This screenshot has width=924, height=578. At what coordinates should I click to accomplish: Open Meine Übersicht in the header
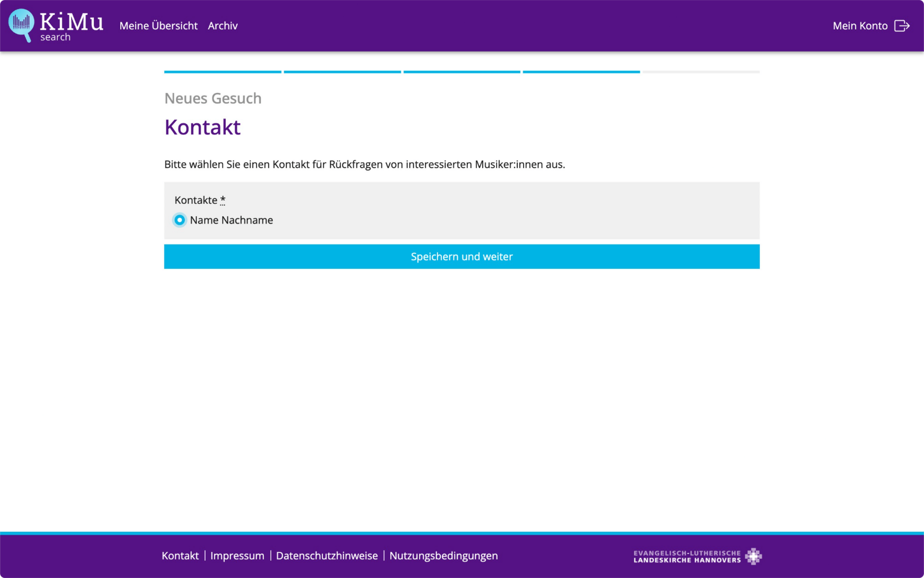(x=159, y=26)
